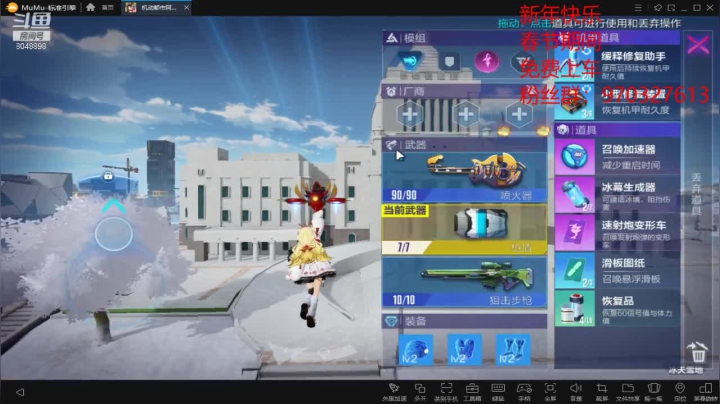Viewport: 720px width, 404px height.
Task: Use the 恢复品 item
Action: 617,309
